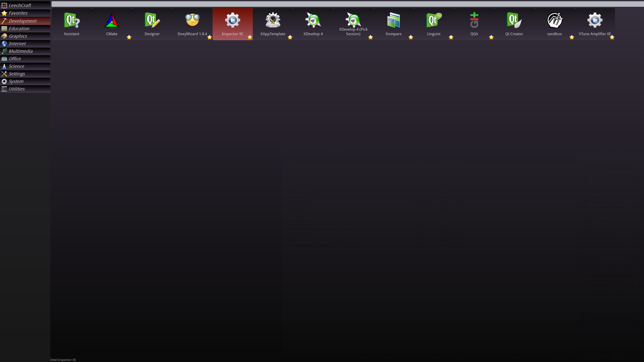
Task: Open the Graphics category
Action: pyautogui.click(x=25, y=36)
